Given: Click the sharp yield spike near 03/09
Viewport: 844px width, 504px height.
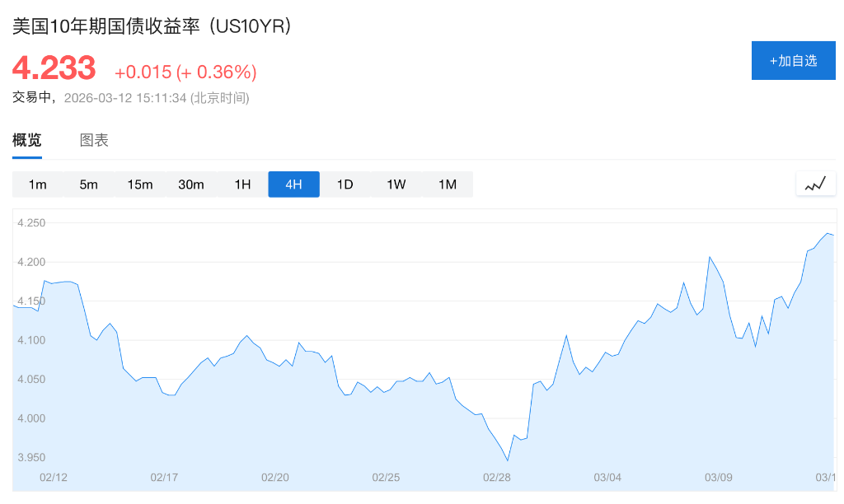Looking at the screenshot, I should point(710,258).
